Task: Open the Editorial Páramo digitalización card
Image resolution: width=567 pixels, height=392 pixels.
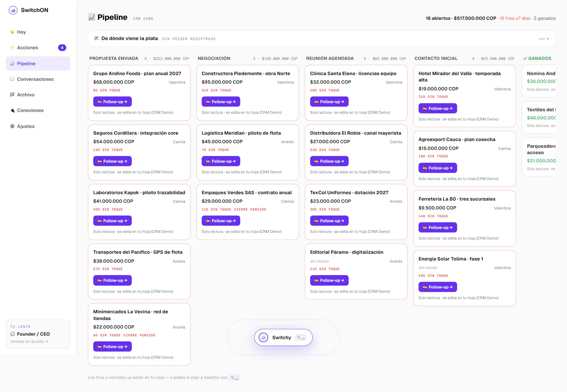Action: (356, 271)
